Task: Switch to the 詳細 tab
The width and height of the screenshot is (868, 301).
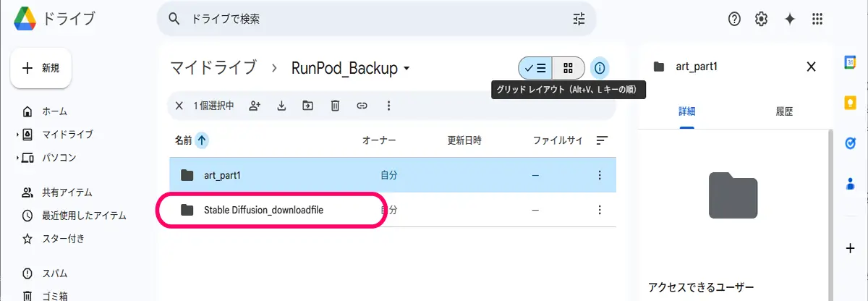Action: 687,112
